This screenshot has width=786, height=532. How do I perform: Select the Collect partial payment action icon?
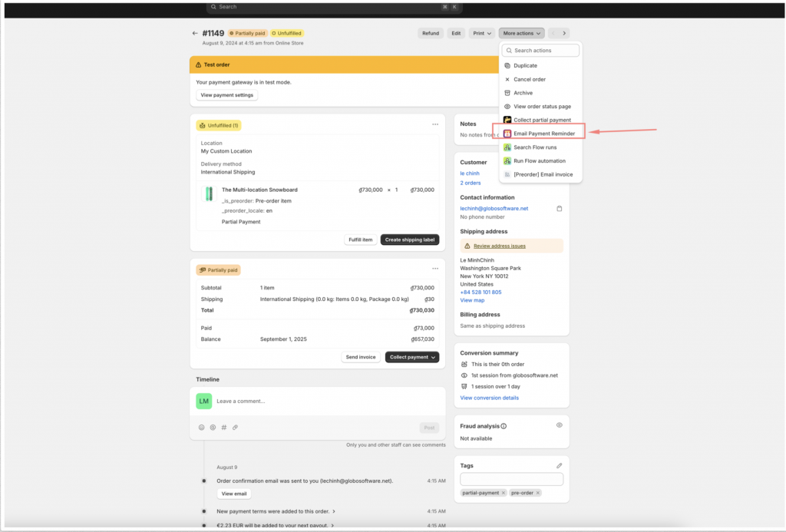pyautogui.click(x=507, y=120)
